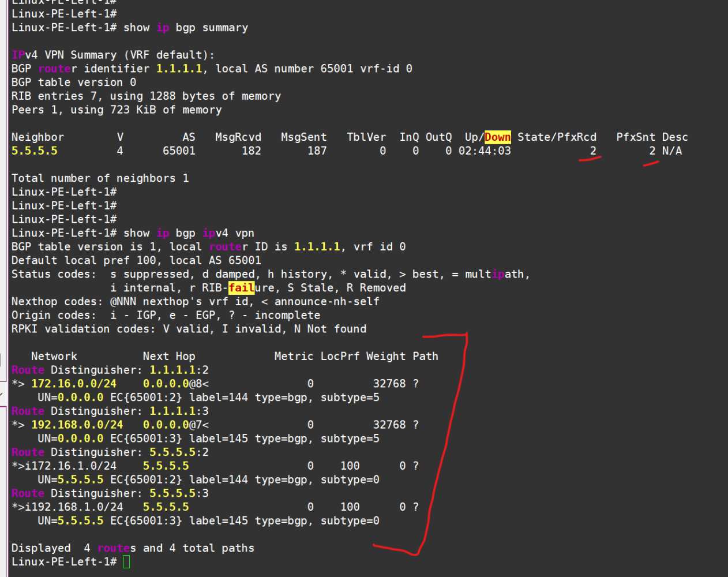Click neighbor 5.5.5.5 in the summary table
This screenshot has width=728, height=577.
pyautogui.click(x=35, y=151)
